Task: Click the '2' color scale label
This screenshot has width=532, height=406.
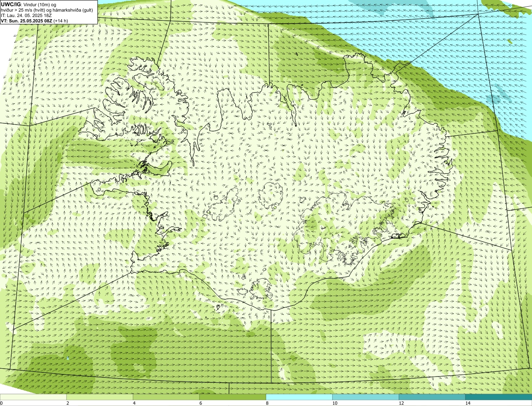Action: tap(67, 403)
